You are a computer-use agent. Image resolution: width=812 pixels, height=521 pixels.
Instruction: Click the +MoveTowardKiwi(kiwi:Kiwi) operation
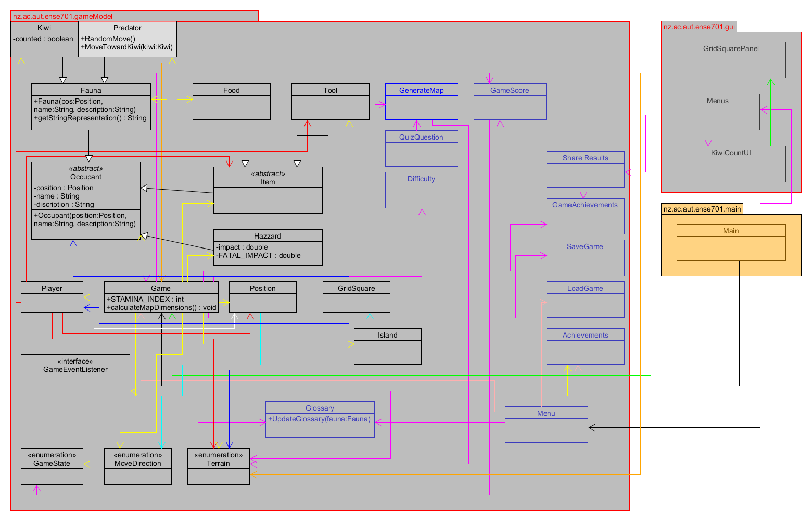[x=126, y=47]
